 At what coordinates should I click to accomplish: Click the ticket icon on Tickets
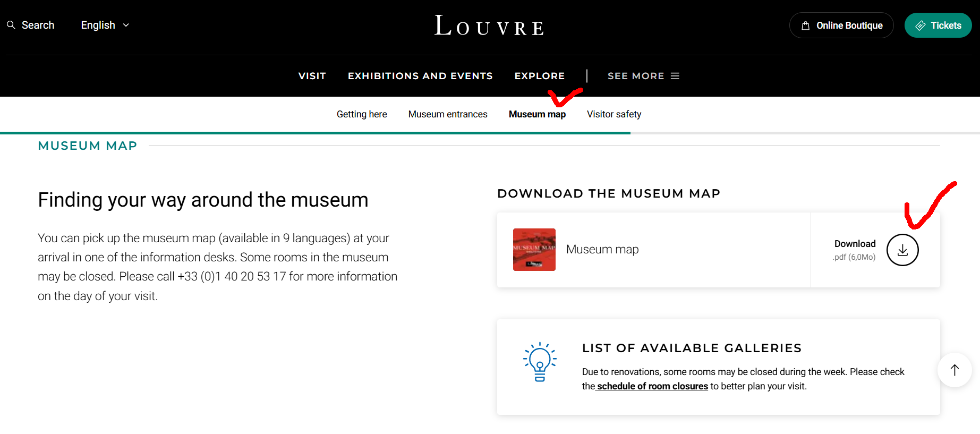(x=921, y=25)
